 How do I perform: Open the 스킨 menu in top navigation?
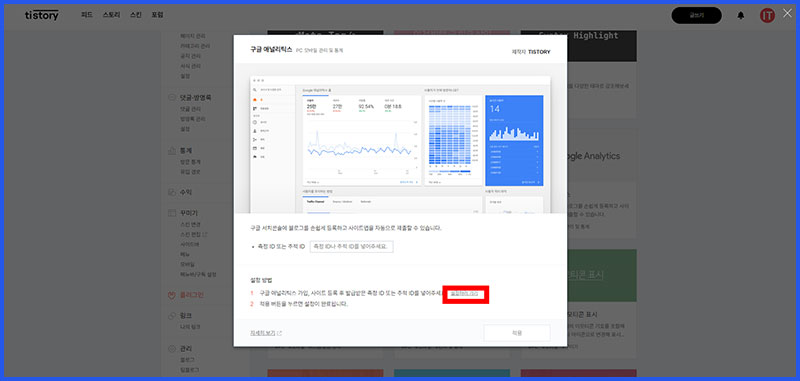click(136, 15)
